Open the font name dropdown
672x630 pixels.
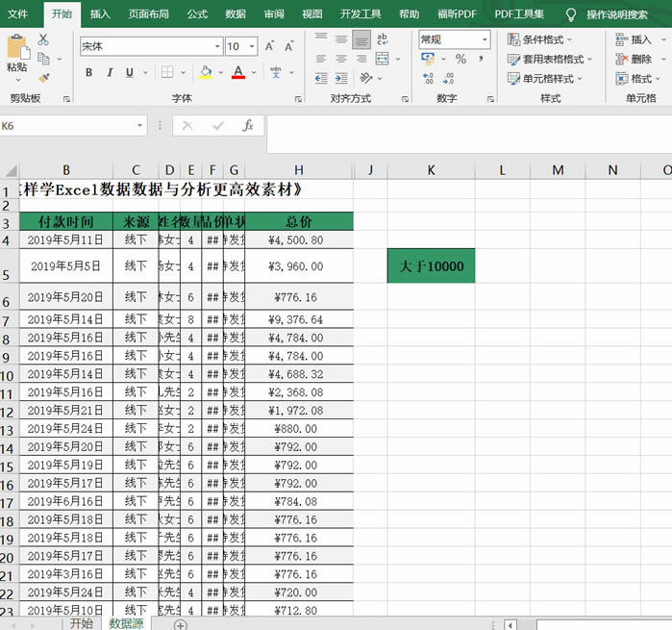[x=217, y=46]
